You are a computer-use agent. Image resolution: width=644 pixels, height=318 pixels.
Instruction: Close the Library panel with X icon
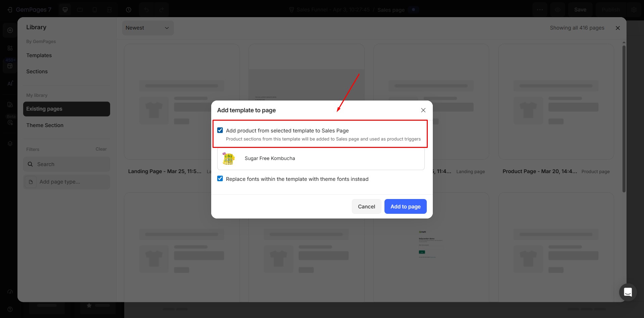pyautogui.click(x=617, y=28)
